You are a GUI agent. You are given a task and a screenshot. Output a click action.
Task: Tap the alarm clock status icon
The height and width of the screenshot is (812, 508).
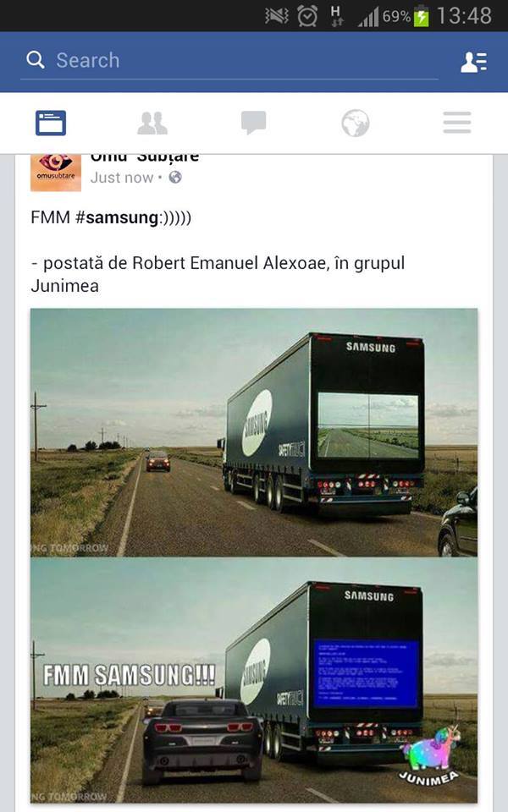(306, 16)
